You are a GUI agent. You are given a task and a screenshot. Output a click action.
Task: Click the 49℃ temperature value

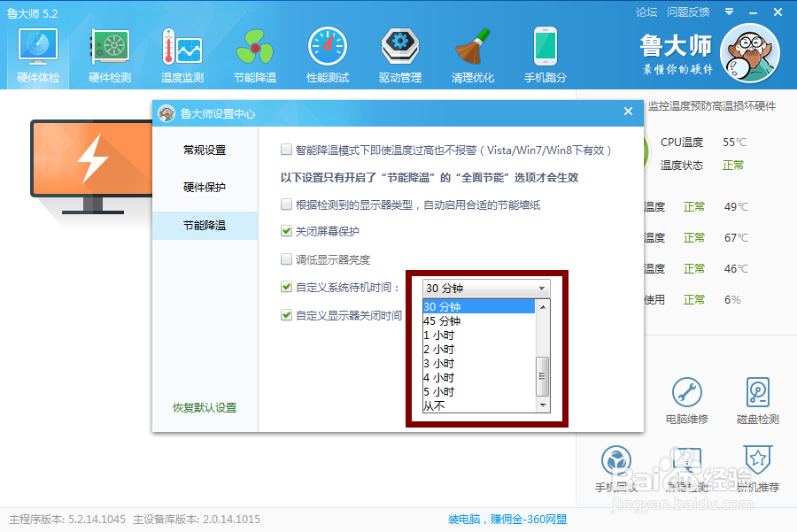point(736,207)
